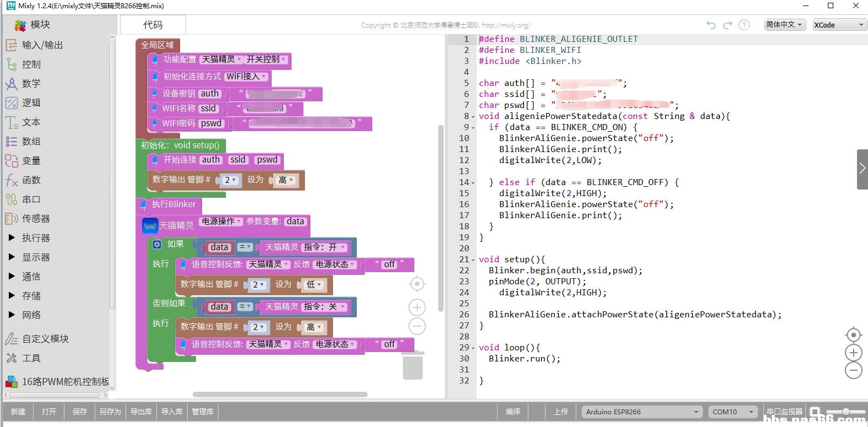Open the Arduino ESP8266 board dropdown
Viewport: 868px width, 427px height.
click(642, 412)
